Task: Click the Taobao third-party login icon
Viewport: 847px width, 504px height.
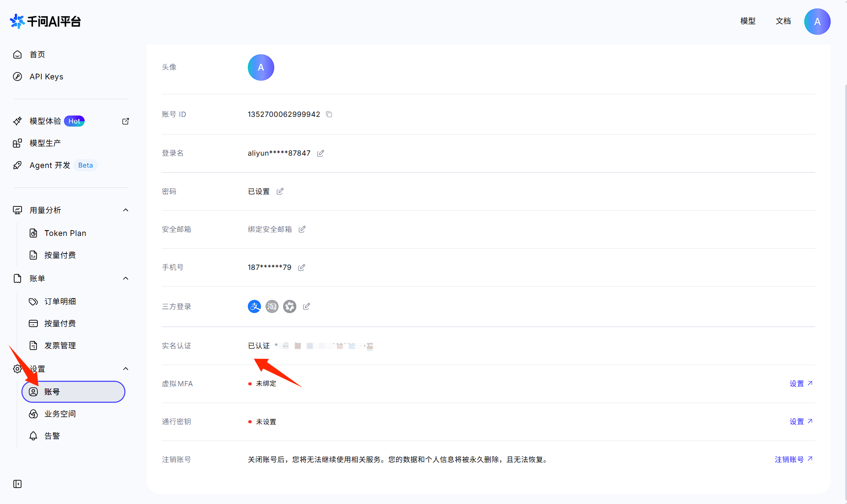Action: (272, 306)
